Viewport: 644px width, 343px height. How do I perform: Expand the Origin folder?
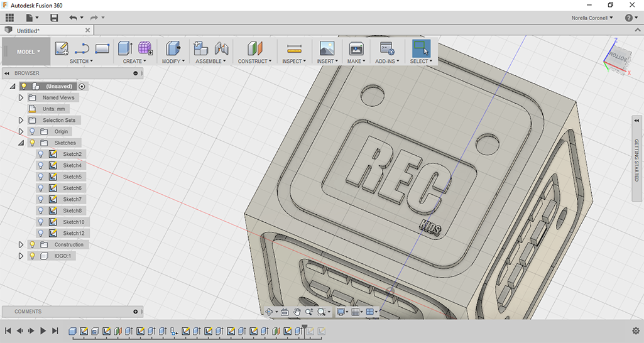coord(21,131)
